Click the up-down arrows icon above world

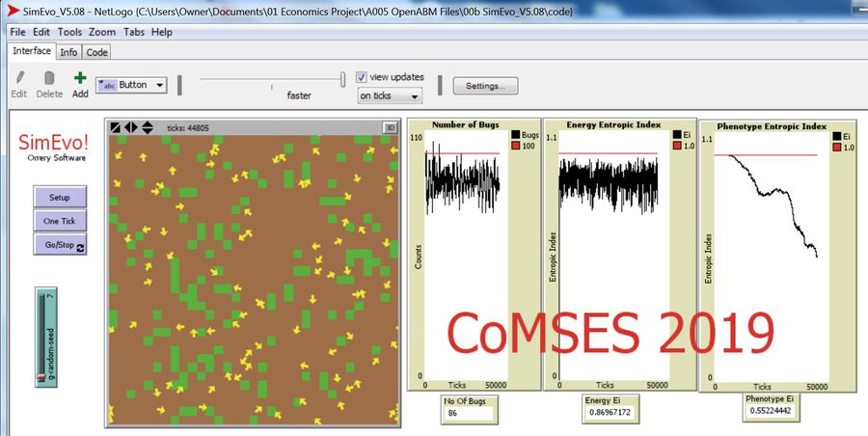148,127
